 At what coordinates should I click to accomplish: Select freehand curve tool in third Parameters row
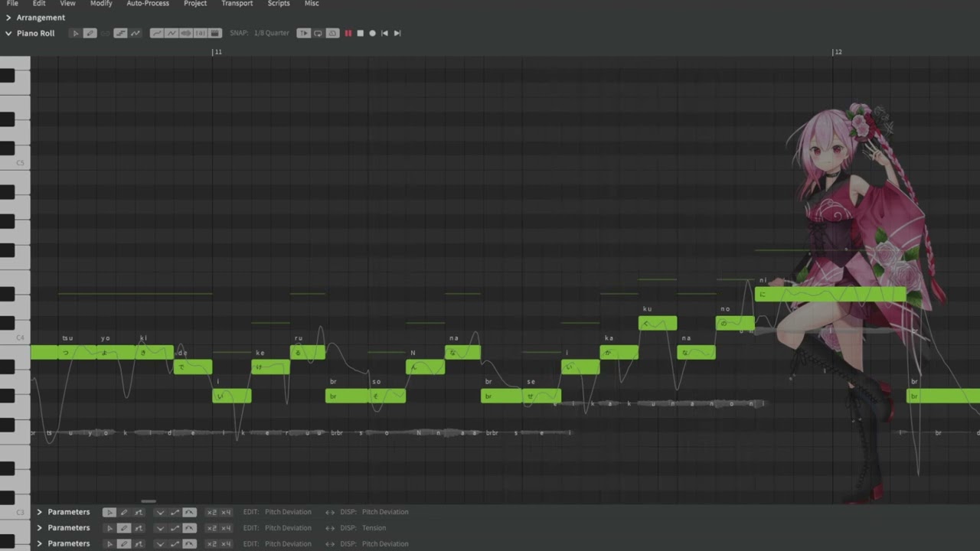[x=139, y=543]
